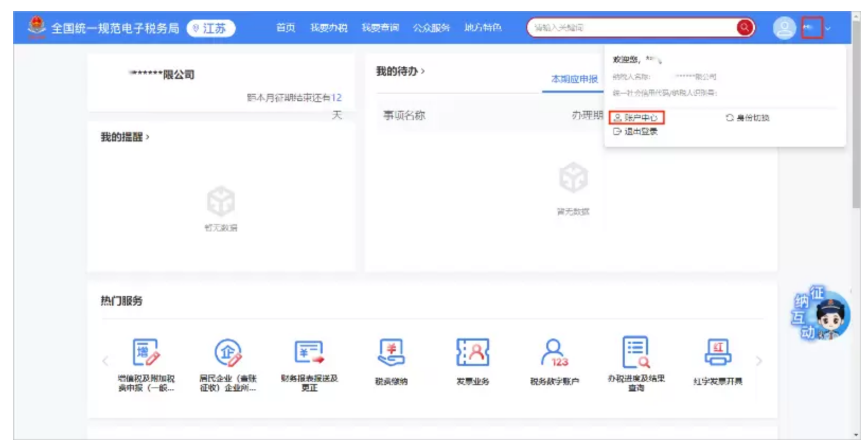The width and height of the screenshot is (868, 446).
Task: Click the 事项名称 column header
Action: pyautogui.click(x=404, y=115)
